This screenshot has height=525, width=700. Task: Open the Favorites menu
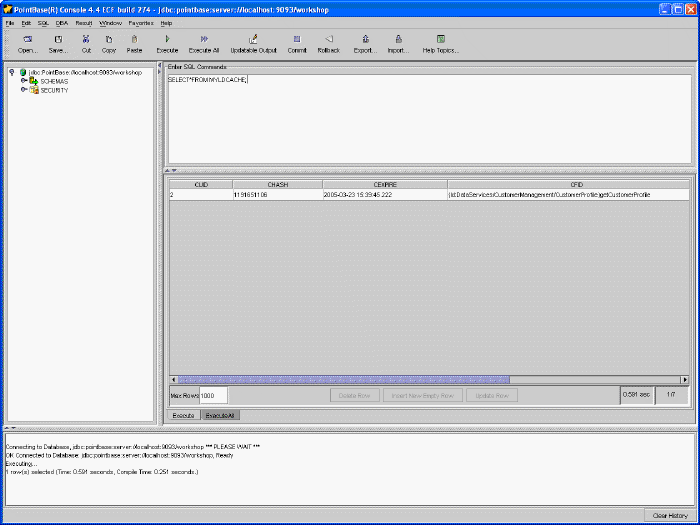coord(141,23)
